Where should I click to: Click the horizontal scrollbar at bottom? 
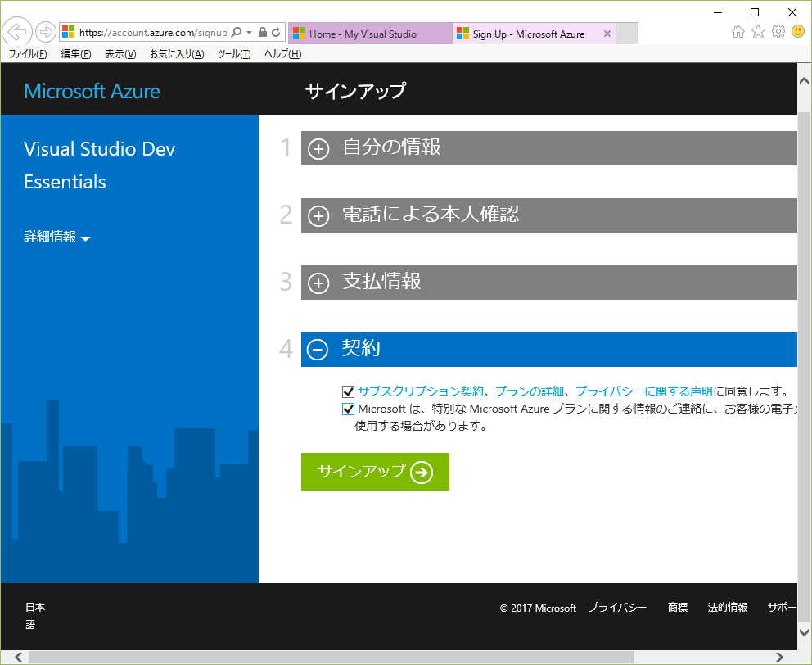327,657
